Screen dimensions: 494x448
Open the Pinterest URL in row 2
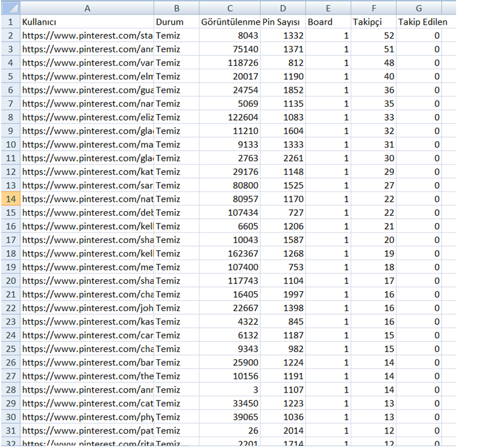pyautogui.click(x=87, y=36)
